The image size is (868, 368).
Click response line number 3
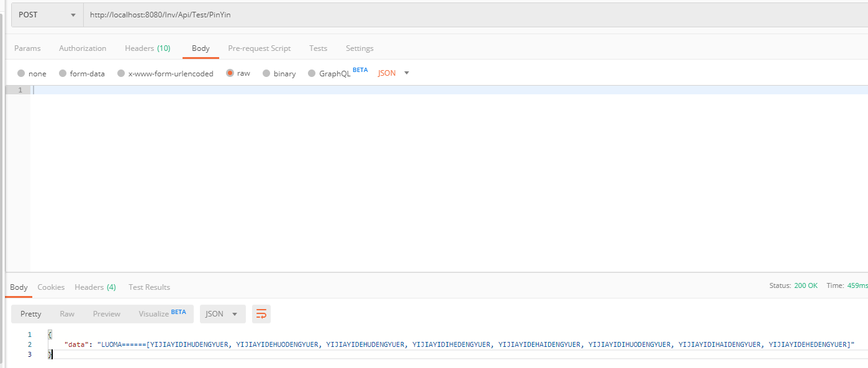click(x=29, y=354)
